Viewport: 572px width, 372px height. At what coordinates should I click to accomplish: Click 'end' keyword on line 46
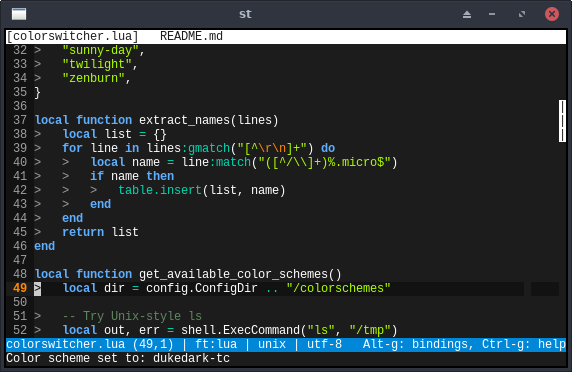[45, 246]
